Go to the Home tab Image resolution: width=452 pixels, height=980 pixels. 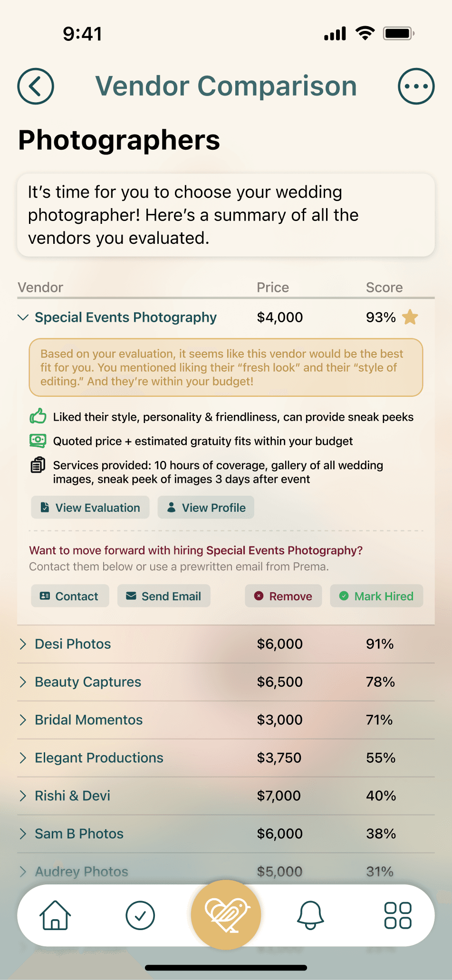pyautogui.click(x=55, y=915)
